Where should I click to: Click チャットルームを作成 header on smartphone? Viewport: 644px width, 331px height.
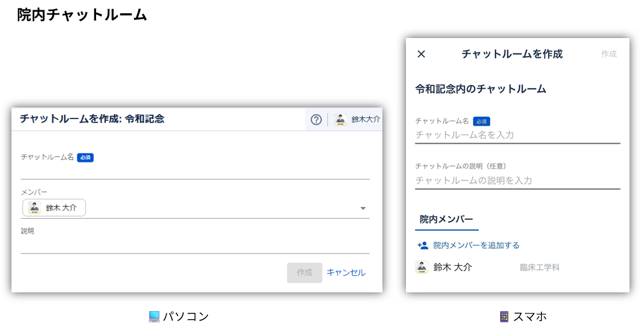coord(512,54)
